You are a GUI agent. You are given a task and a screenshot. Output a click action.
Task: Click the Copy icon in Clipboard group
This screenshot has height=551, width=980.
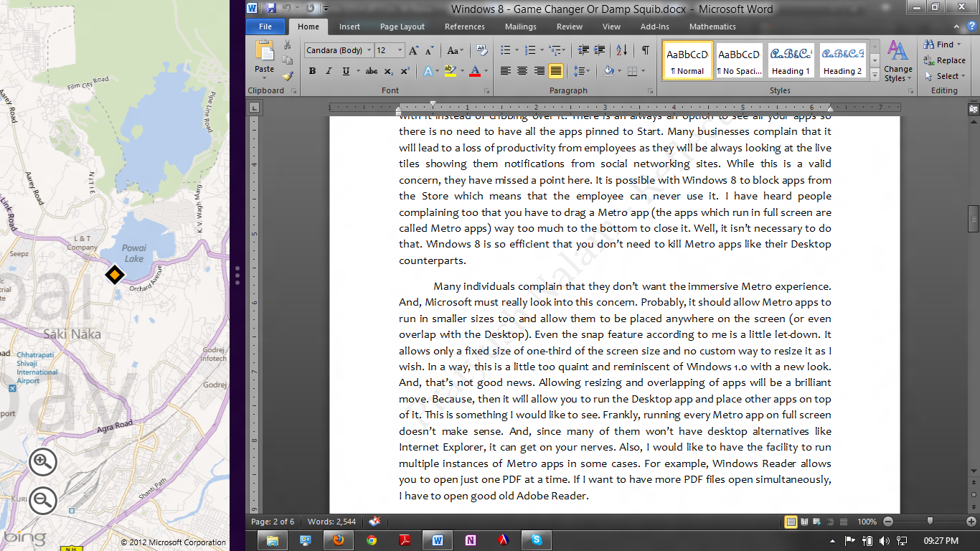coord(287,60)
